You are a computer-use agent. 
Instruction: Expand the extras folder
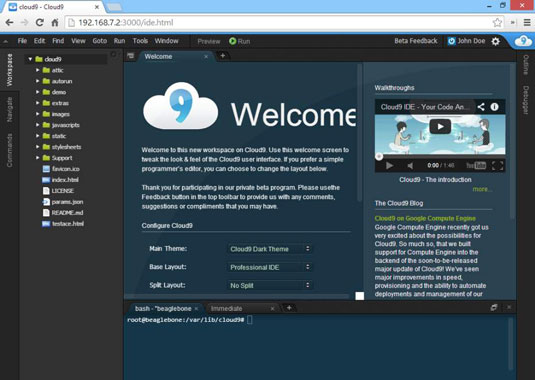pyautogui.click(x=38, y=103)
